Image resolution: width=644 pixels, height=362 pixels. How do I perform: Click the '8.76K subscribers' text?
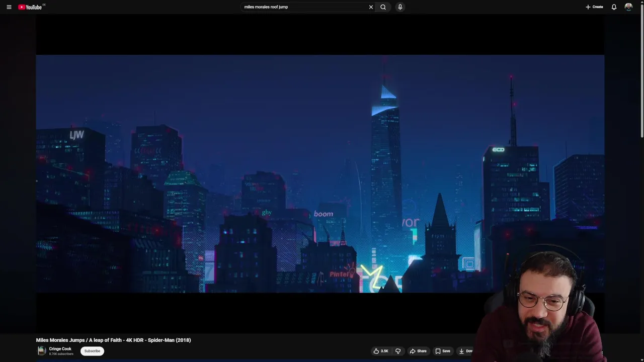pos(61,354)
